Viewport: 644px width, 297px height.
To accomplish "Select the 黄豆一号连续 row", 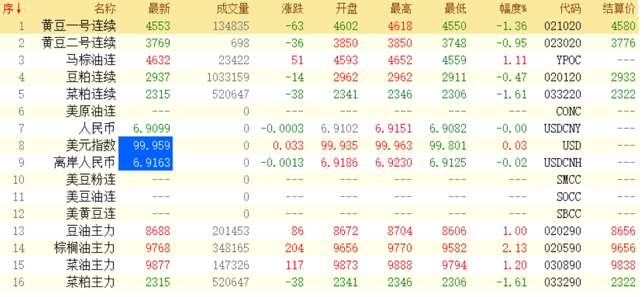I will click(x=79, y=26).
